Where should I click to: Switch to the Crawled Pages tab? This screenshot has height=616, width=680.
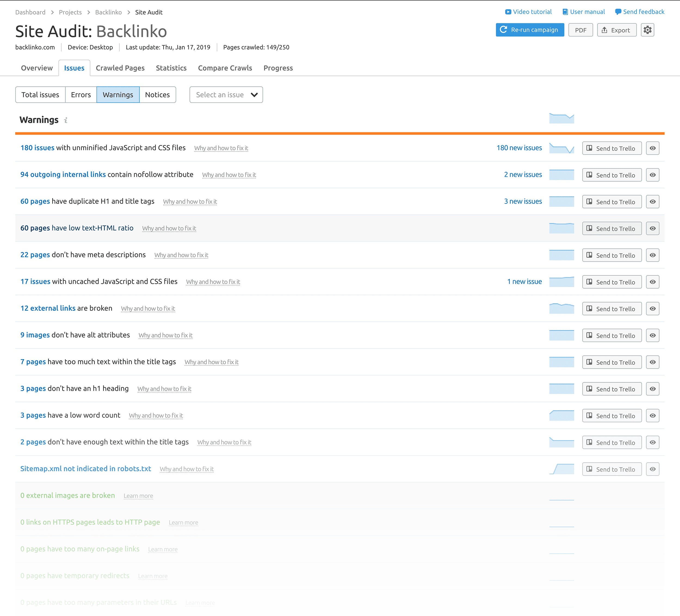click(120, 67)
